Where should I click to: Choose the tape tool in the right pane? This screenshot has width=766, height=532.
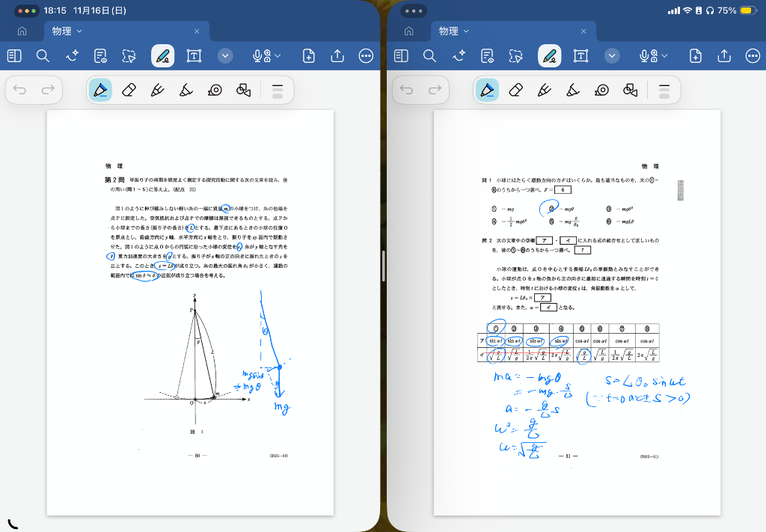coord(602,91)
